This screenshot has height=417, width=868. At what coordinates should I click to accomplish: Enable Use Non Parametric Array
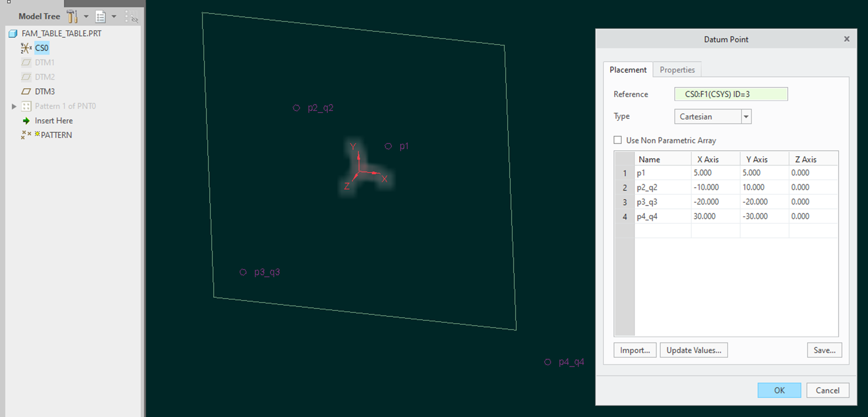[x=618, y=140]
